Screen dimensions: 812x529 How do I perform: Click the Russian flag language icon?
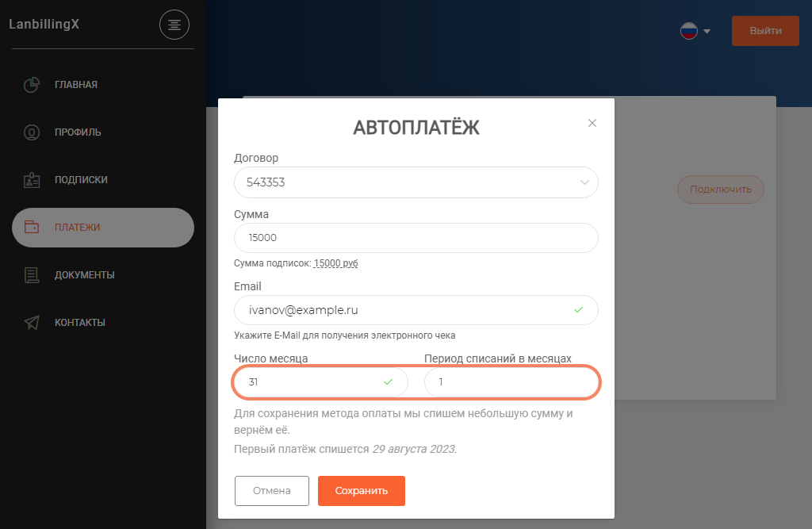[x=689, y=31]
